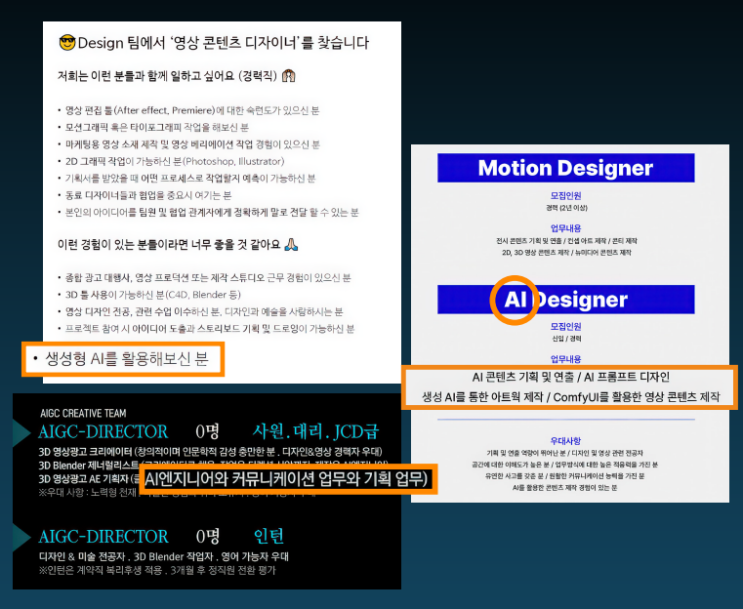
Task: Click the line 'AI 콘텐츠 기획 및 연출 / AI 프롬프트 디자인'
Action: point(571,377)
